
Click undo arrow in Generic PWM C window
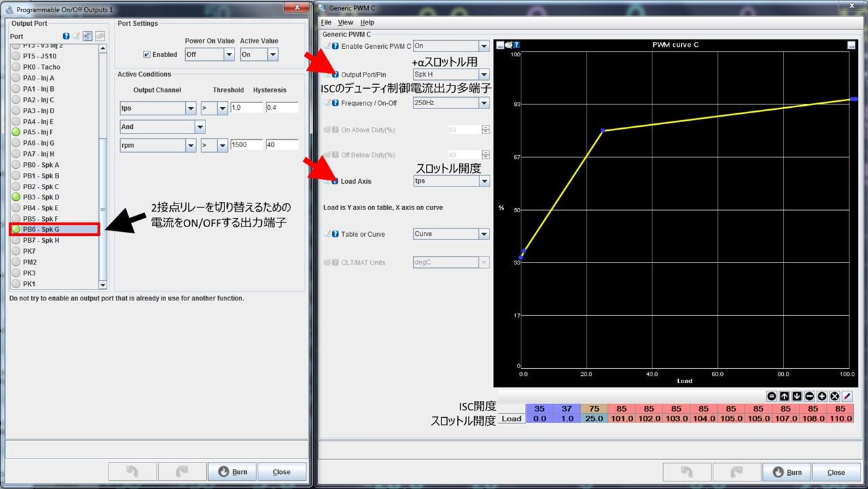click(686, 473)
